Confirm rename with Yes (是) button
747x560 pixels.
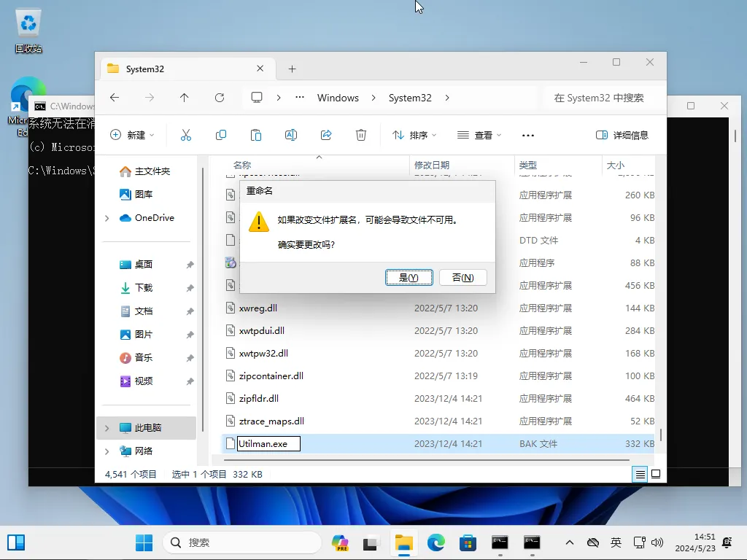point(409,278)
